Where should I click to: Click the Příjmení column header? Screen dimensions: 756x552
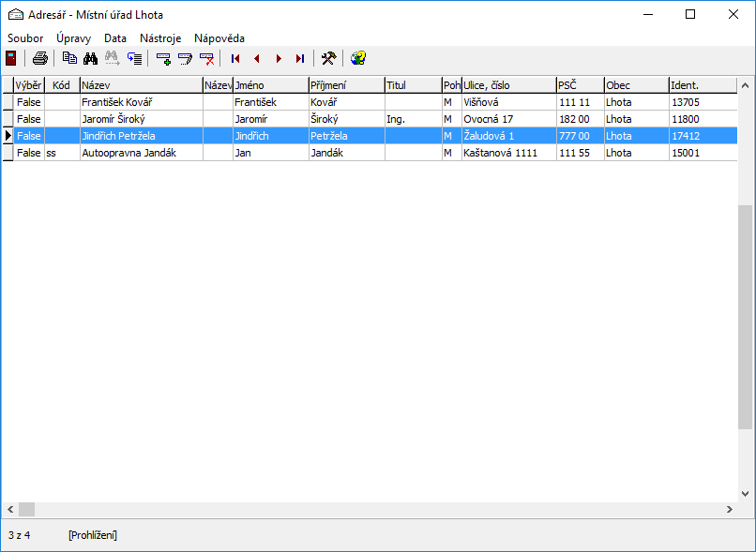(347, 85)
